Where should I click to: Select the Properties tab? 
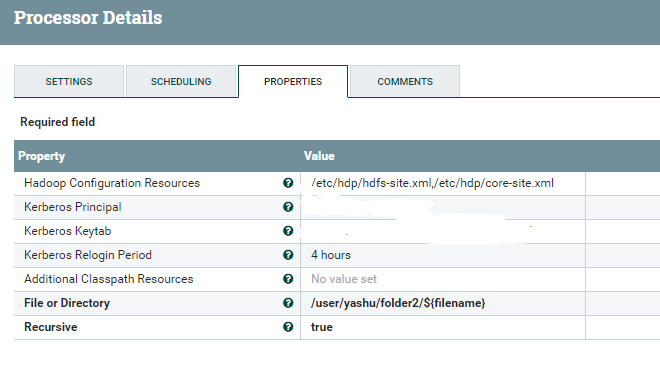293,81
